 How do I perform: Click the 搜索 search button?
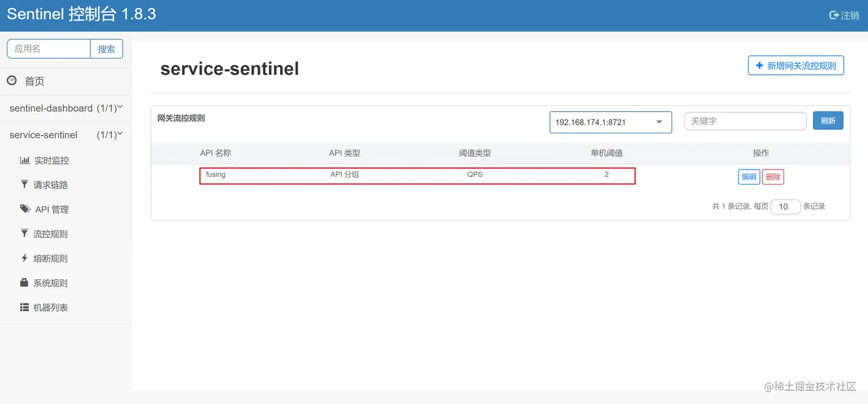[x=106, y=49]
